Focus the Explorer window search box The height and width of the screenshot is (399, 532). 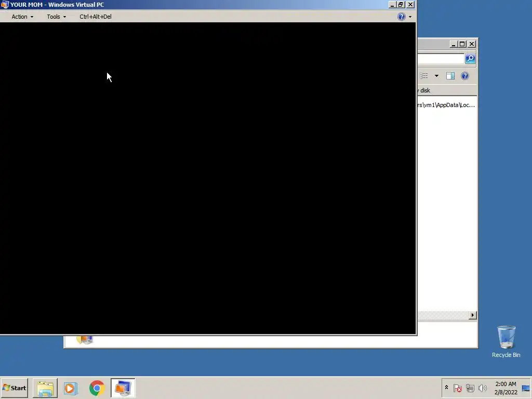click(x=441, y=59)
